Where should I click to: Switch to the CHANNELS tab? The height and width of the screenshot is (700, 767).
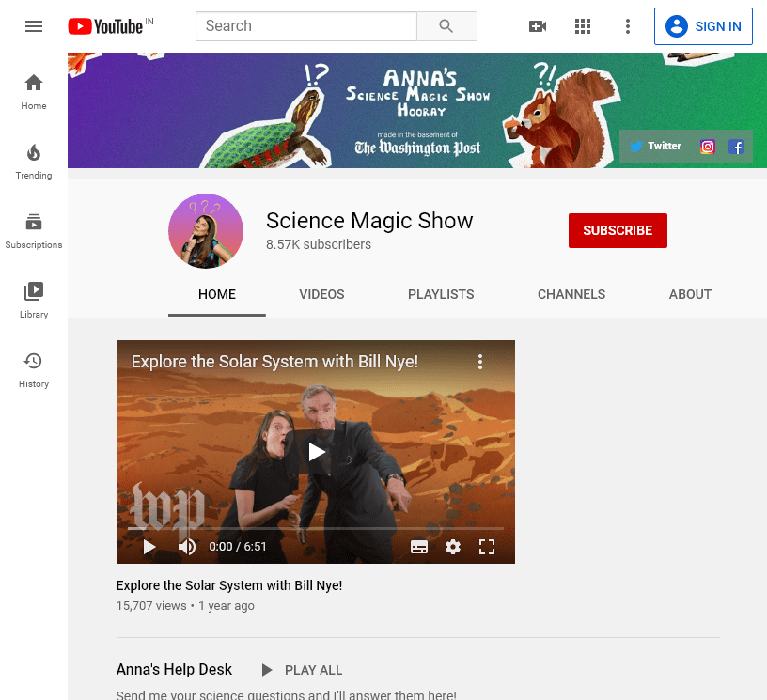(571, 294)
